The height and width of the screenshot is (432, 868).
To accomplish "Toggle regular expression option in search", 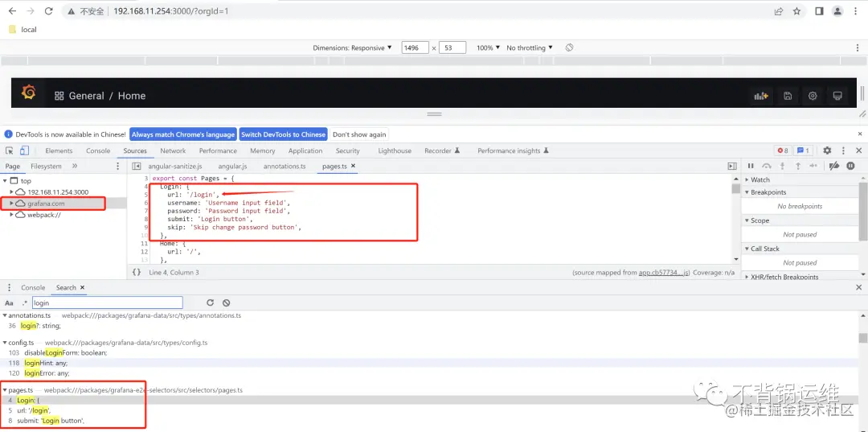I will [x=24, y=303].
